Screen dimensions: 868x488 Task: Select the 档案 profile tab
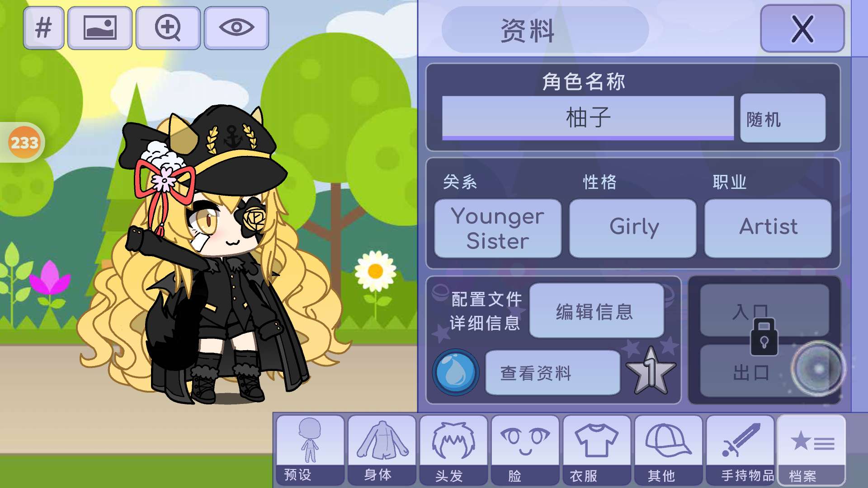coord(811,450)
